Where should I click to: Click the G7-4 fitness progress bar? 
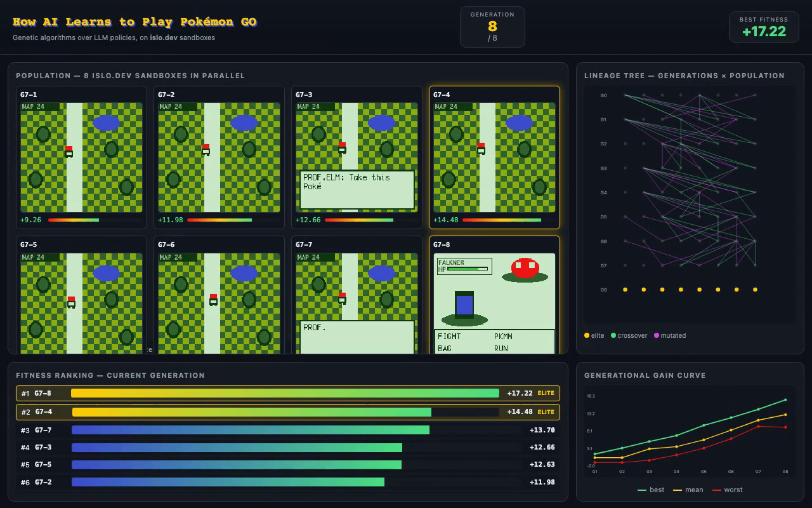(x=509, y=220)
